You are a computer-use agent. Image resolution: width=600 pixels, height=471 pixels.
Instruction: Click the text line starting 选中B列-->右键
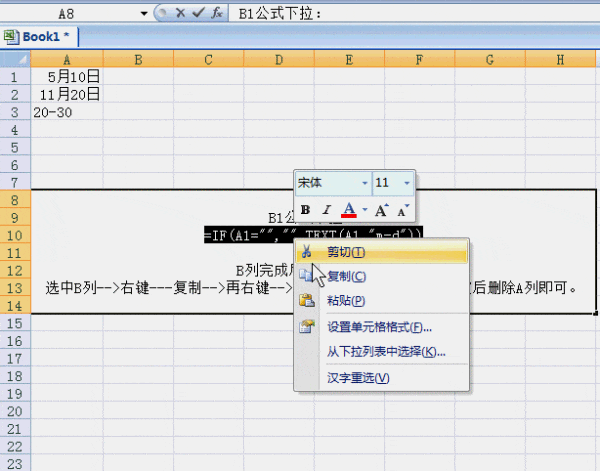click(169, 288)
